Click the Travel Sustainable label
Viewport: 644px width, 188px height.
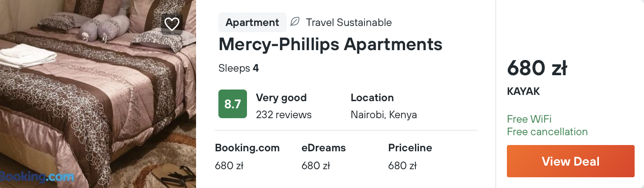pos(348,22)
